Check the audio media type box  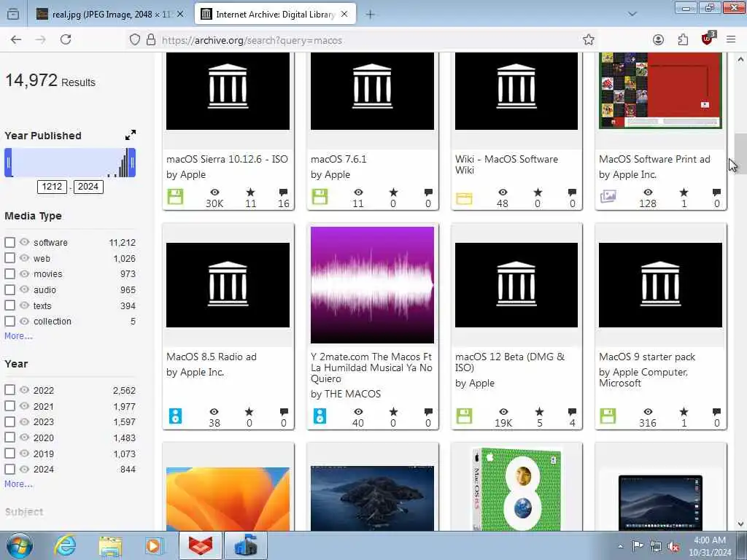coord(9,289)
